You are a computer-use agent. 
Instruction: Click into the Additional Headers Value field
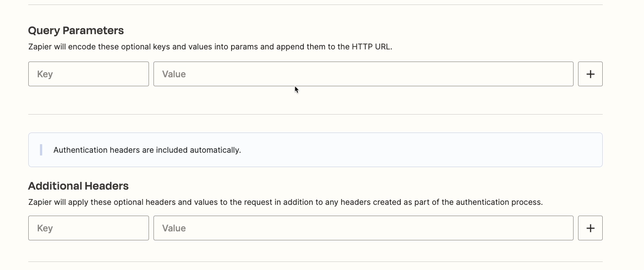(x=363, y=228)
